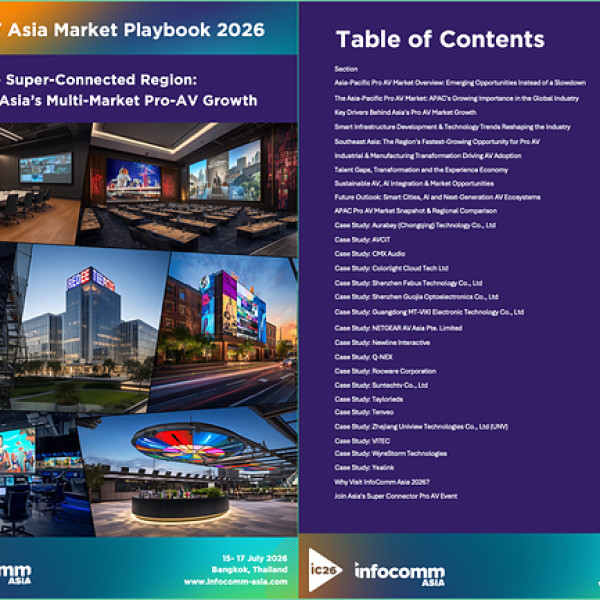Select 'Case Study: Guangdong MT-VIKI Electronic Technology'
Image resolution: width=600 pixels, height=600 pixels.
click(x=429, y=312)
